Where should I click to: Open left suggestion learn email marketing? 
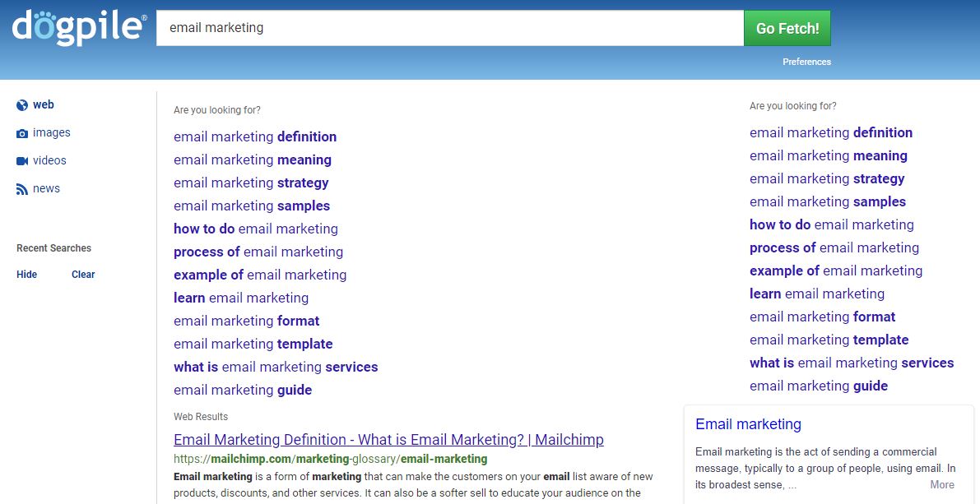(241, 298)
